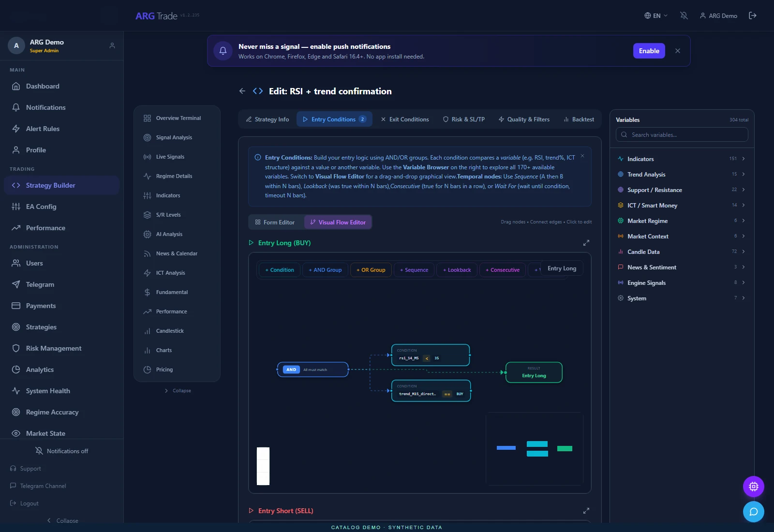Switch to Strategy Info tab
Viewport: 774px width, 532px height.
pos(268,119)
